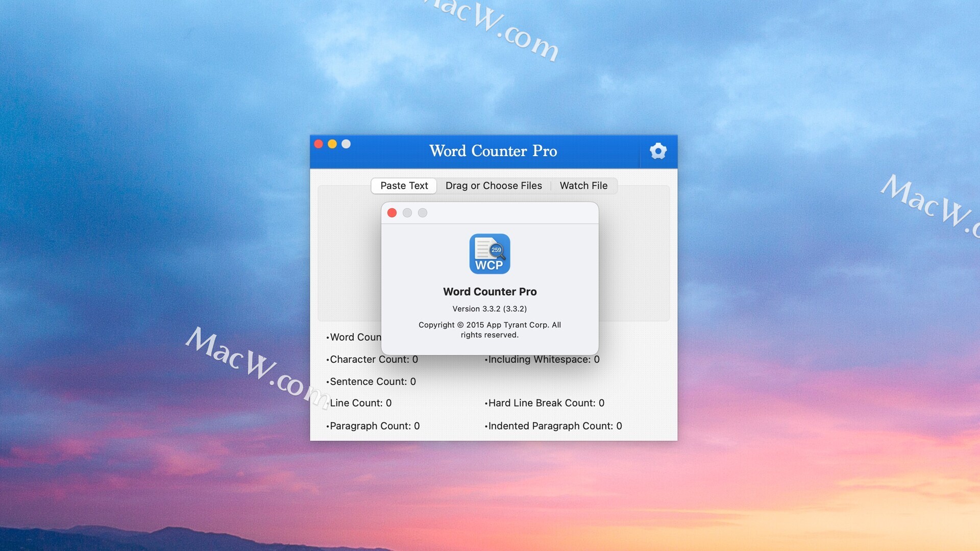The image size is (980, 551).
Task: Click the Including Whitespace statistic
Action: (x=543, y=359)
